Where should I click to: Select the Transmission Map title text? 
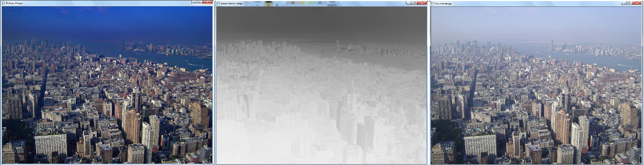(231, 3)
